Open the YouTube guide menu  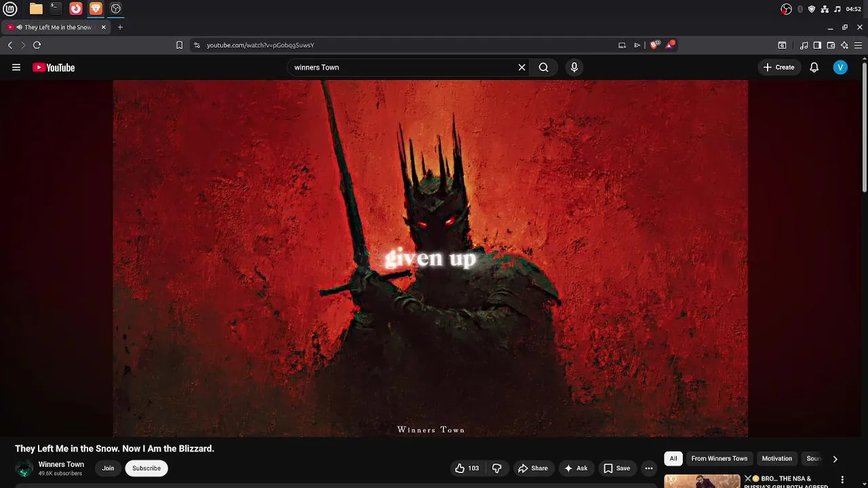(16, 67)
